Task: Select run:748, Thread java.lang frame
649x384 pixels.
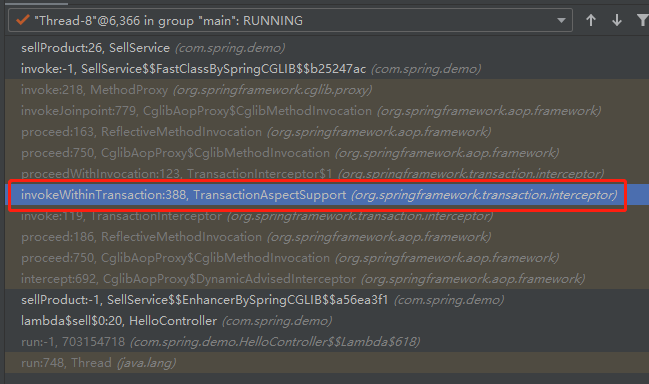Action: (x=327, y=363)
